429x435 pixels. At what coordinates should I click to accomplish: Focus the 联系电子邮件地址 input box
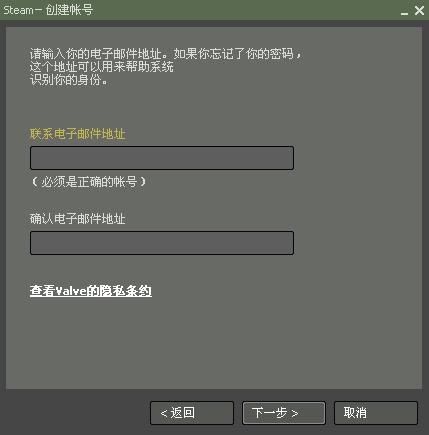pyautogui.click(x=162, y=158)
